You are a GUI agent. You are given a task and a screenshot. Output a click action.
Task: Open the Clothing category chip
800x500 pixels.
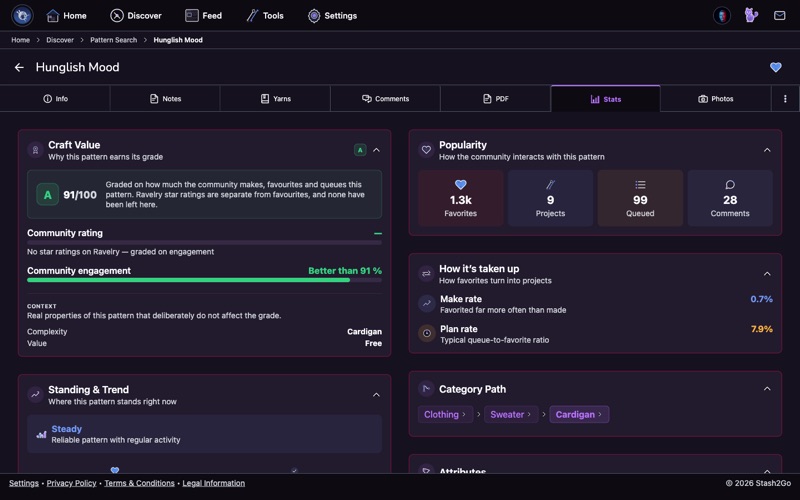(x=445, y=414)
